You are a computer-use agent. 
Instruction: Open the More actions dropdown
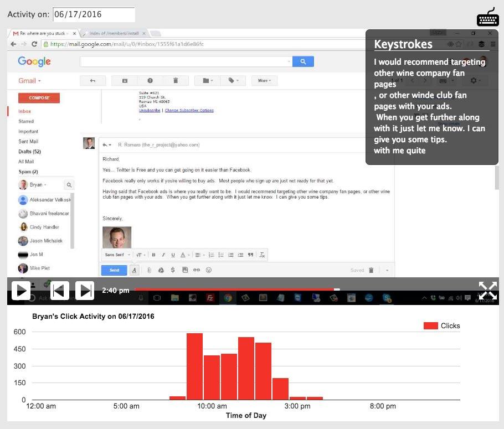tap(264, 81)
